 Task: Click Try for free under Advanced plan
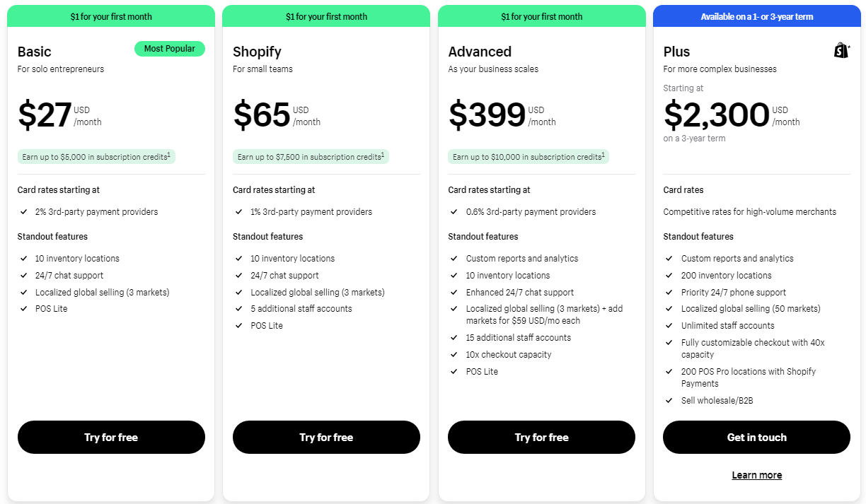click(x=541, y=438)
